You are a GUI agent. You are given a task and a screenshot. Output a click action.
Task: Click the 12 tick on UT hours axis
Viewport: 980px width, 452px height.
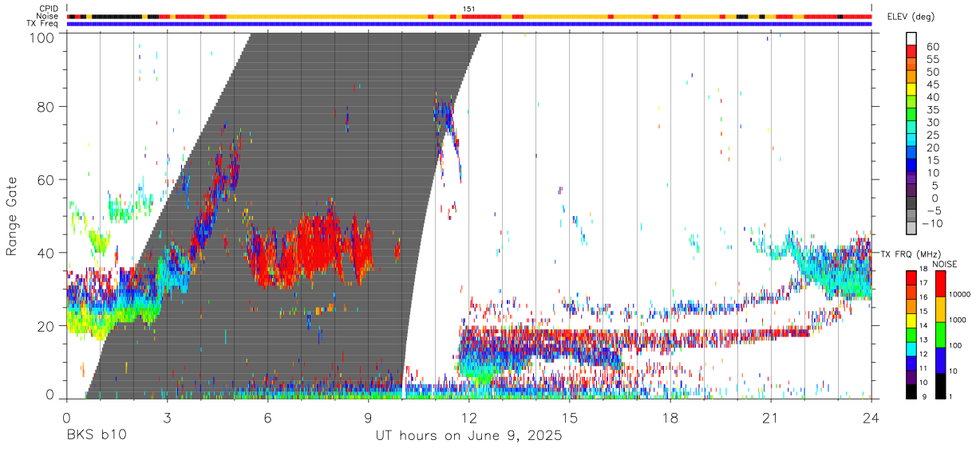[469, 417]
